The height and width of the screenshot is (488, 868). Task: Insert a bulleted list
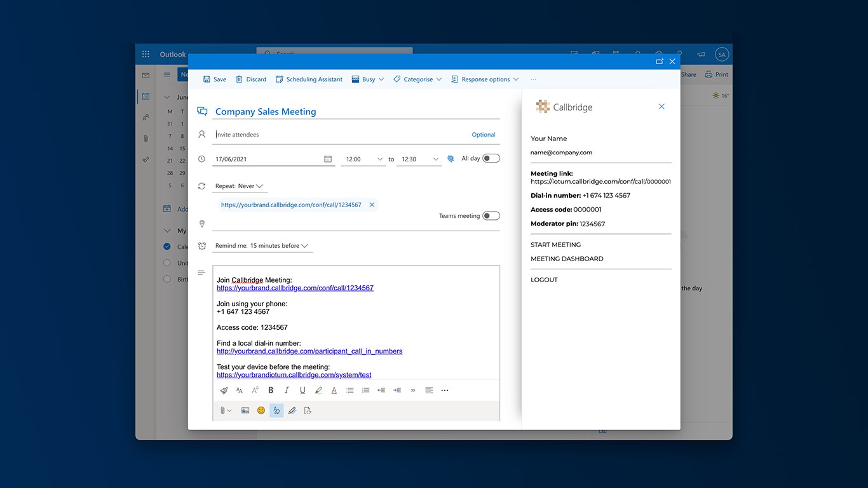[x=350, y=390]
